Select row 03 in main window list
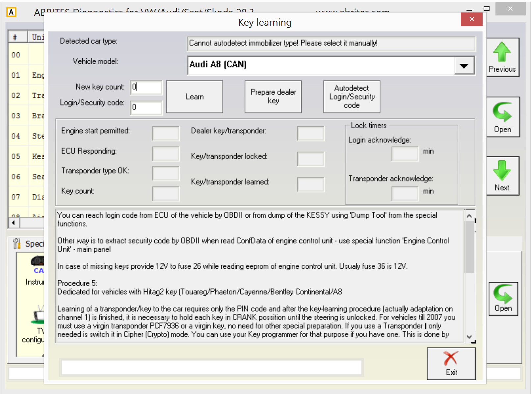The width and height of the screenshot is (532, 394). click(26, 116)
